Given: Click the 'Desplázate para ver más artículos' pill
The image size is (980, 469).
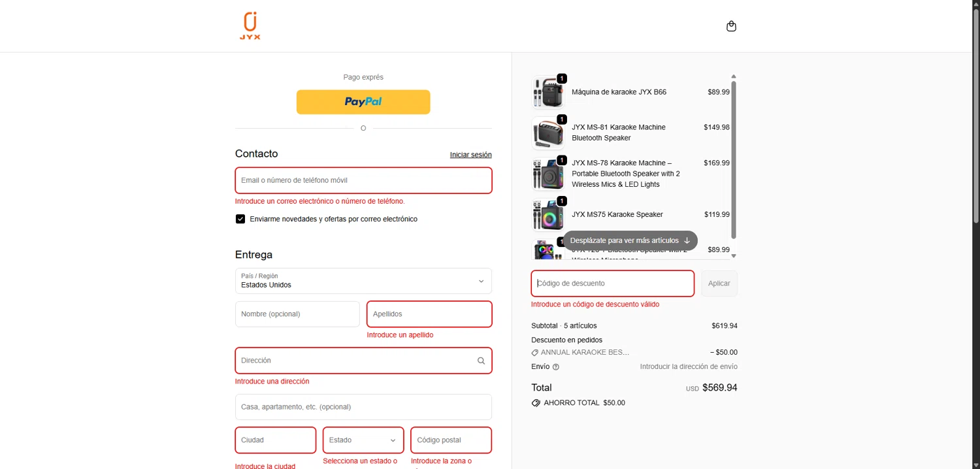Looking at the screenshot, I should 630,240.
